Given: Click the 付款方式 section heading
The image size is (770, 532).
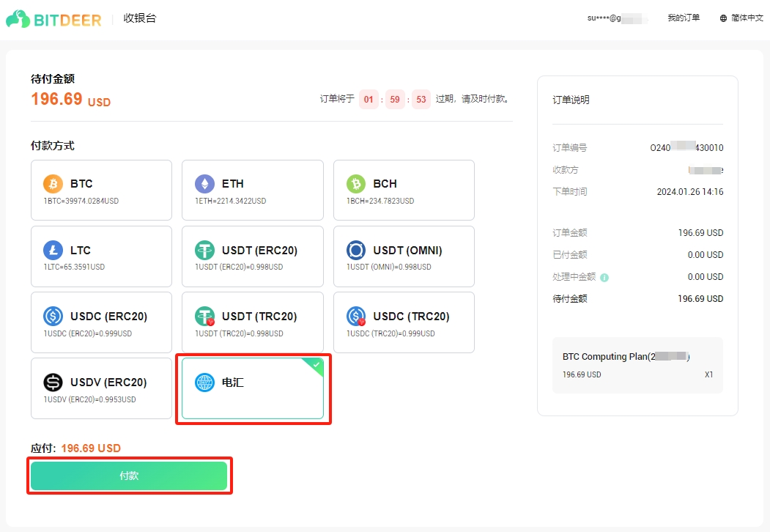Looking at the screenshot, I should point(53,145).
